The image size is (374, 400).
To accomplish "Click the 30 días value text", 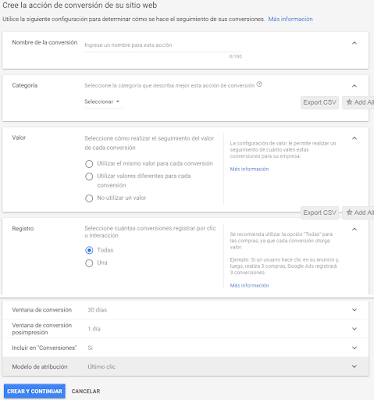I will pos(97,310).
